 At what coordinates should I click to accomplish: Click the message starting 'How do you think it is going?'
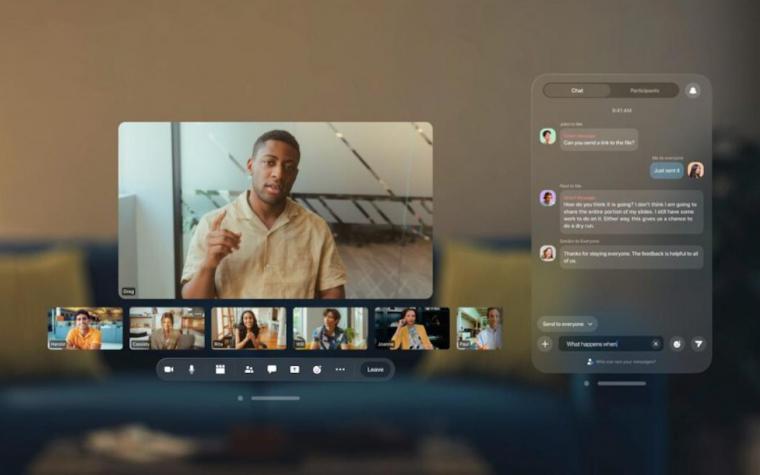631,212
